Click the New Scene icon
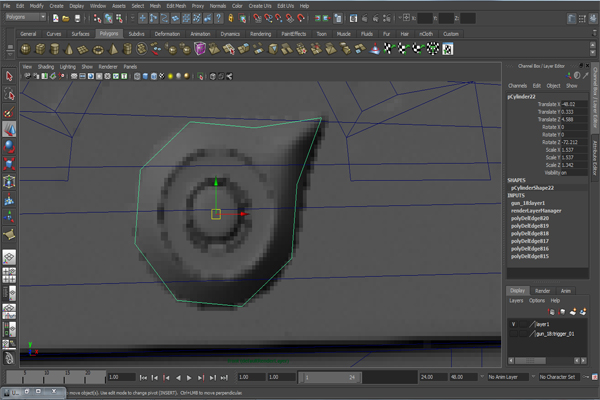The width and height of the screenshot is (600, 400). point(55,18)
